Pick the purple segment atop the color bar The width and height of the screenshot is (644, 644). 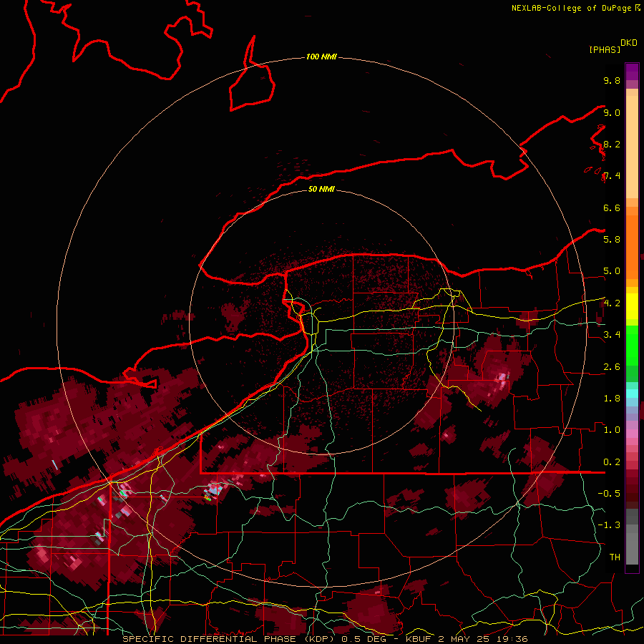(632, 72)
